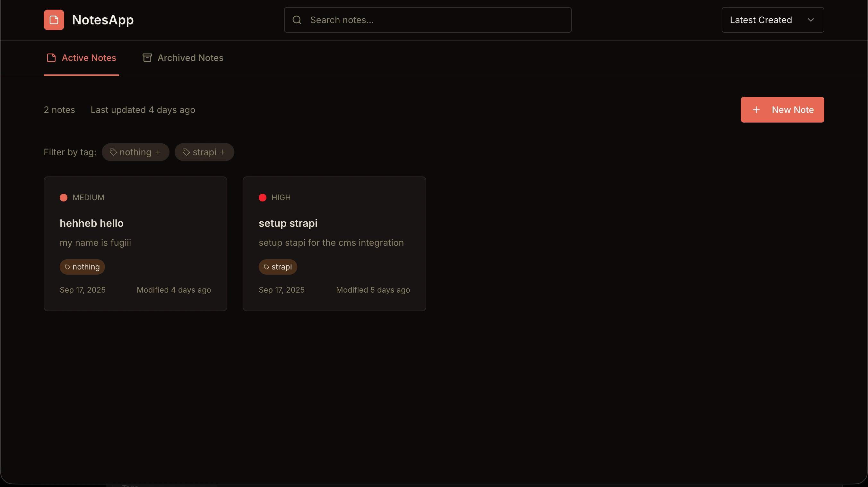Click the Active Notes document icon
Image resolution: width=868 pixels, height=487 pixels.
(51, 58)
